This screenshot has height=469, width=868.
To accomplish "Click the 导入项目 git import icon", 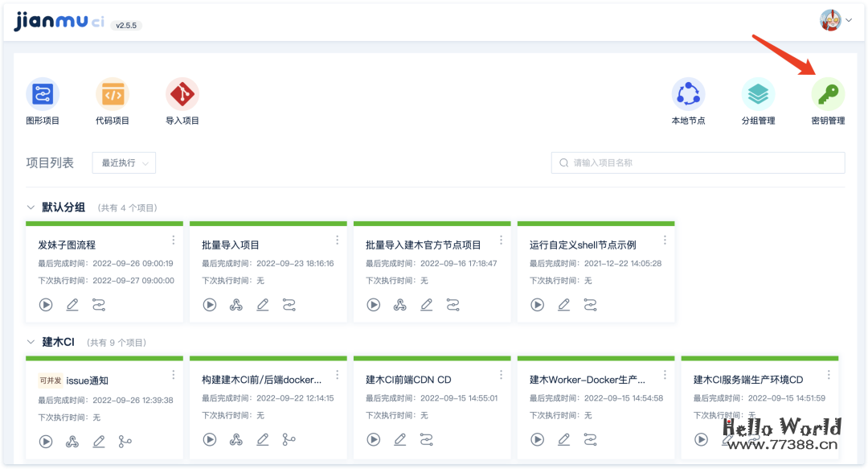I will pos(182,94).
